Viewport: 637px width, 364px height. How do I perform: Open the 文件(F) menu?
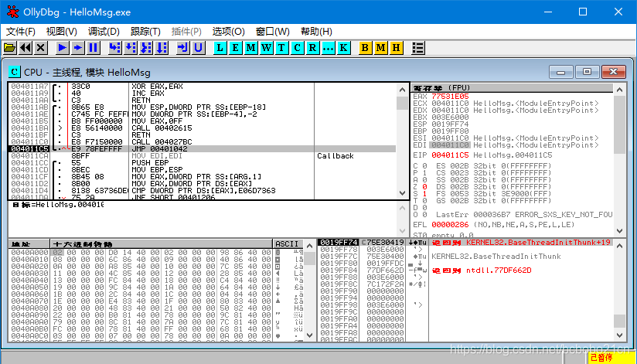(x=21, y=31)
